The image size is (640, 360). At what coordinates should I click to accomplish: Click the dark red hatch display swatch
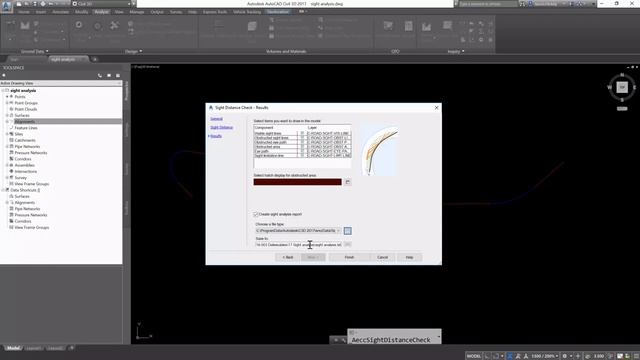click(x=298, y=182)
